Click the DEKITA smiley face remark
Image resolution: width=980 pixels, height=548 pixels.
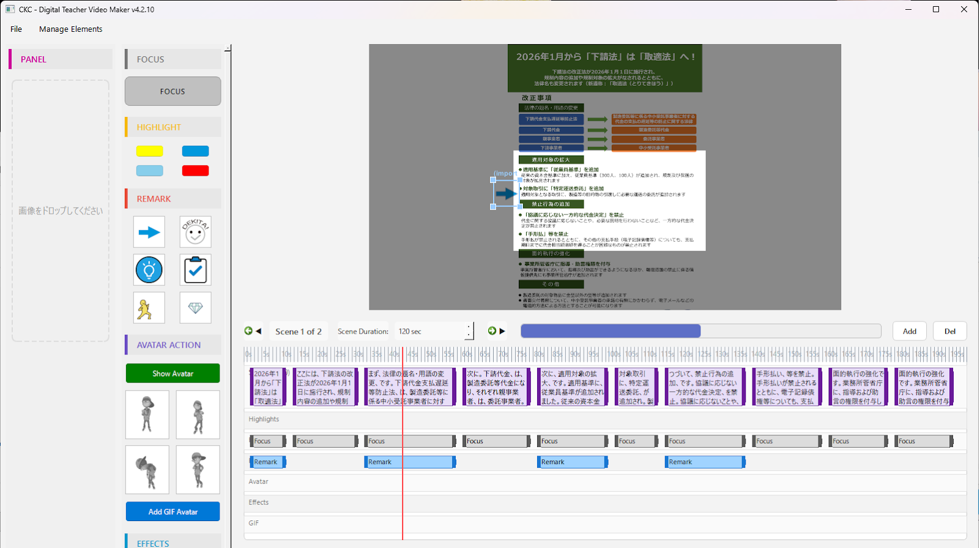click(x=195, y=232)
